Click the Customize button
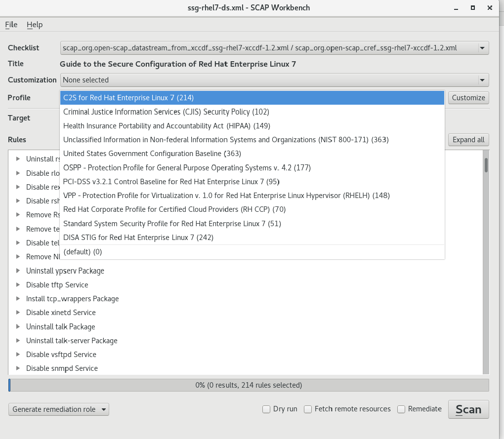The image size is (504, 439). (x=468, y=98)
